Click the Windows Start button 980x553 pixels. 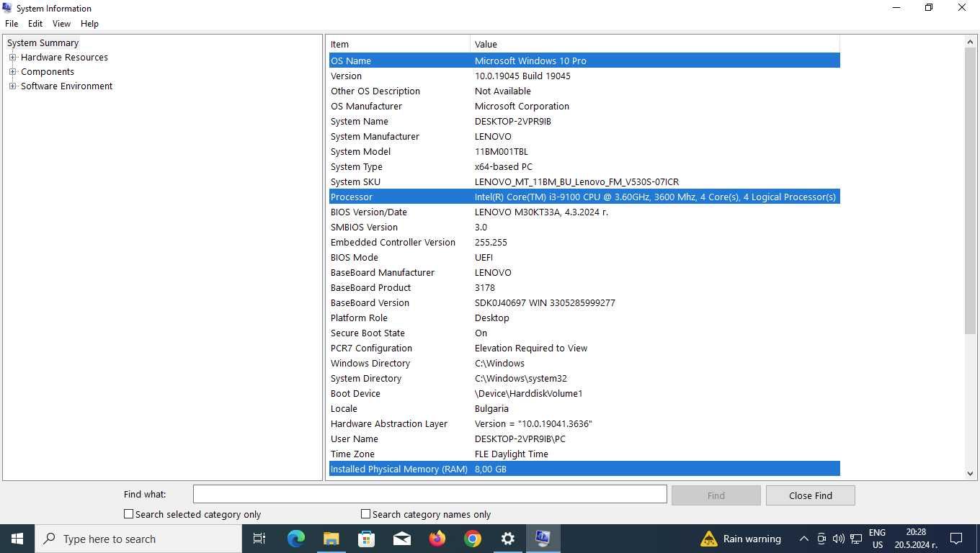click(17, 539)
